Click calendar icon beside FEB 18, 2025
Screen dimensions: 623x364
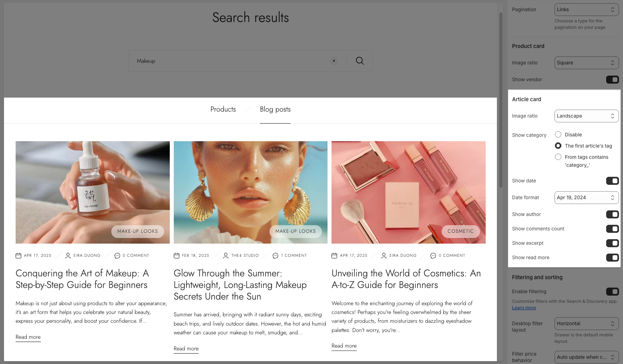[x=177, y=256]
